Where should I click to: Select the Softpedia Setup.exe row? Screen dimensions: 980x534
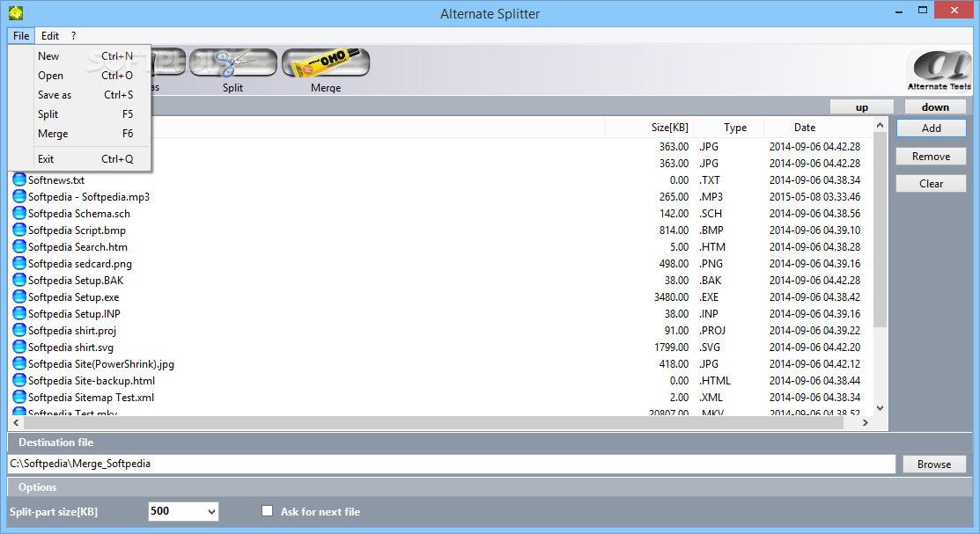pos(440,297)
